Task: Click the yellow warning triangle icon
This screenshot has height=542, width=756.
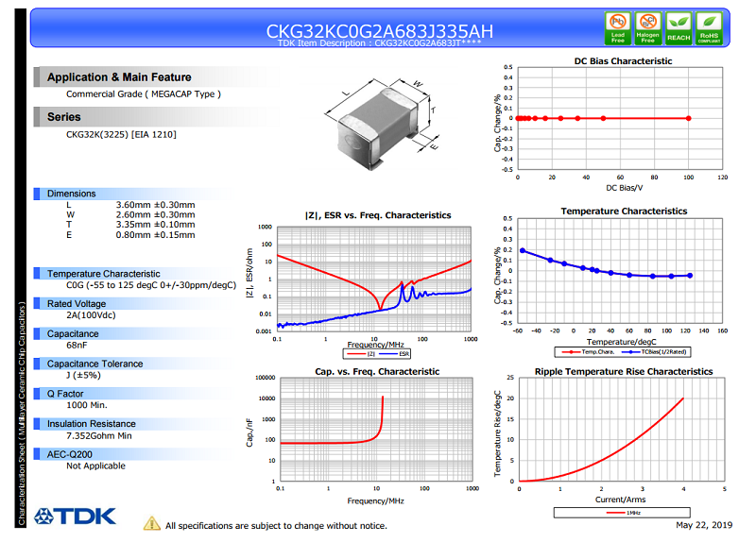Action: [x=152, y=523]
